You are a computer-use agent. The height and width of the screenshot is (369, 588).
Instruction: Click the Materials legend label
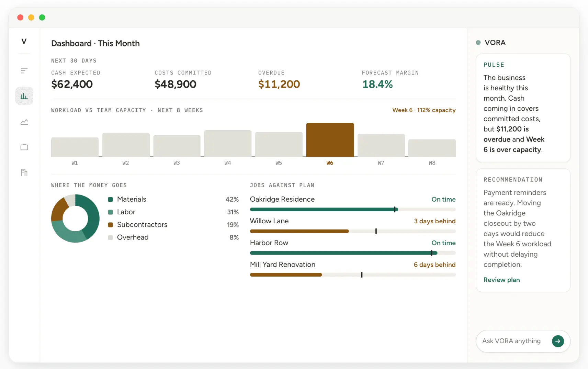pos(132,200)
